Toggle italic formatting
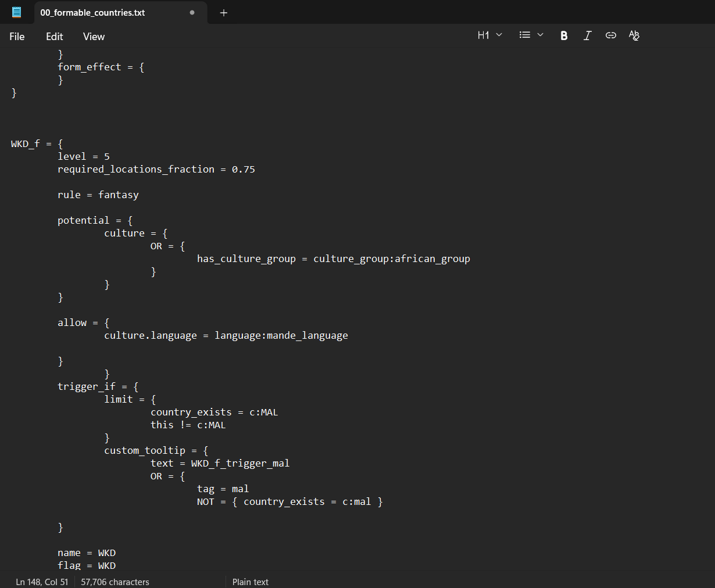Viewport: 715px width, 588px height. (587, 35)
